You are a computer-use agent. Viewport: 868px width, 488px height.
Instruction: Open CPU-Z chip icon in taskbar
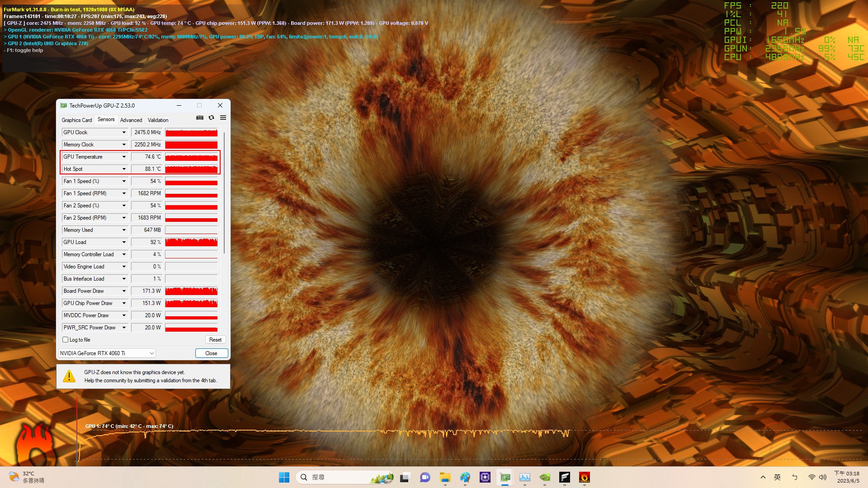point(485,477)
